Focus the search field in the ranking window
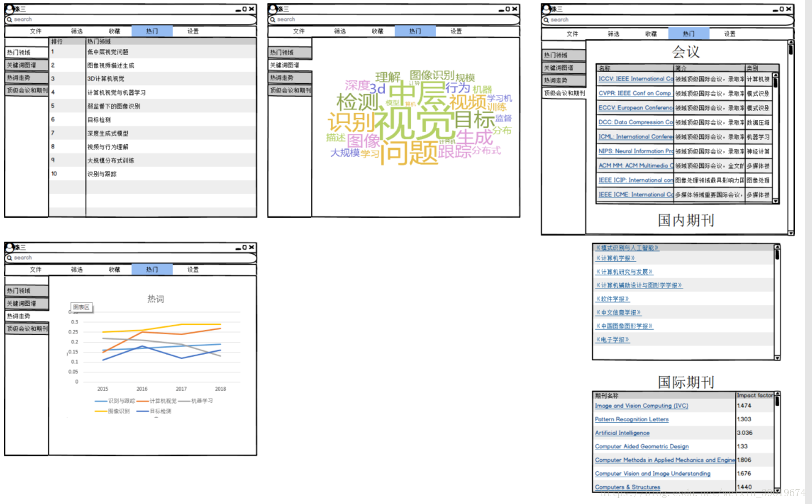This screenshot has height=504, width=812. [x=130, y=19]
